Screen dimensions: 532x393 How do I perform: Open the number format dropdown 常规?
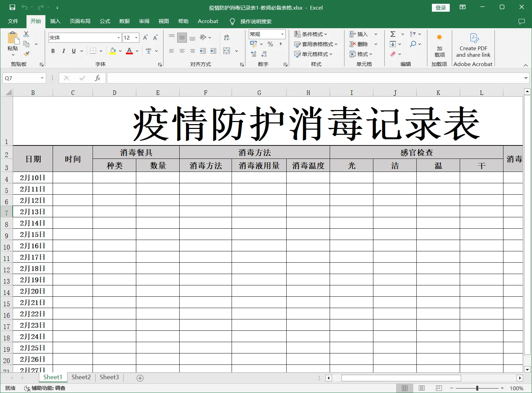[283, 34]
